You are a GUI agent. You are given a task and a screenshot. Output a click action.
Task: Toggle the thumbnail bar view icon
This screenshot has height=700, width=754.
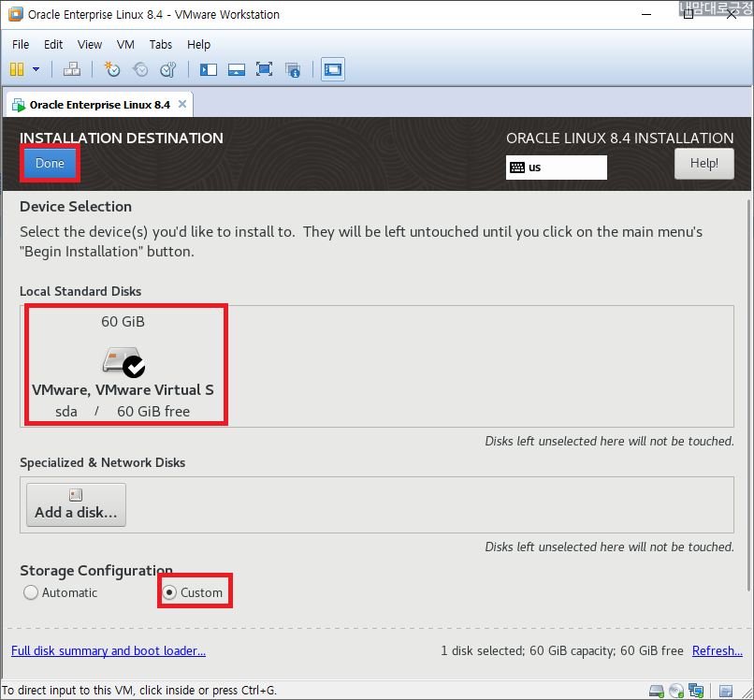coord(237,70)
